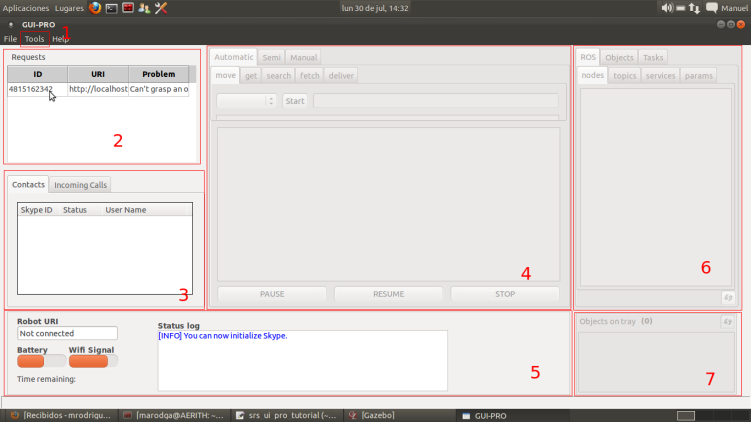
Task: Click the Wifi Signal level bar
Action: point(93,362)
